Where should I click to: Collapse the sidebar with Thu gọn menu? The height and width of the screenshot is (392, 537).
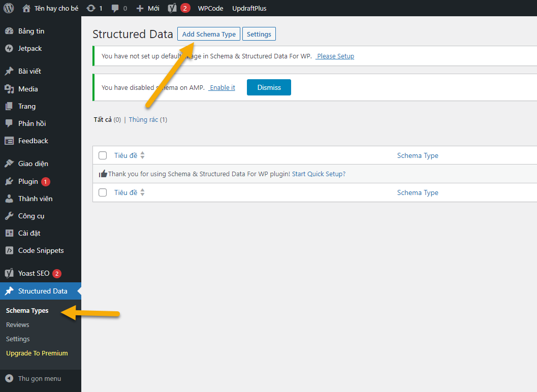click(x=39, y=378)
